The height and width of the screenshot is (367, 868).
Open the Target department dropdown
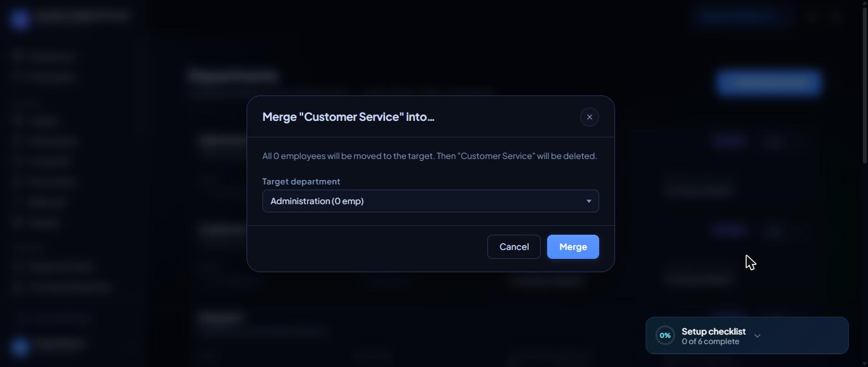point(431,201)
